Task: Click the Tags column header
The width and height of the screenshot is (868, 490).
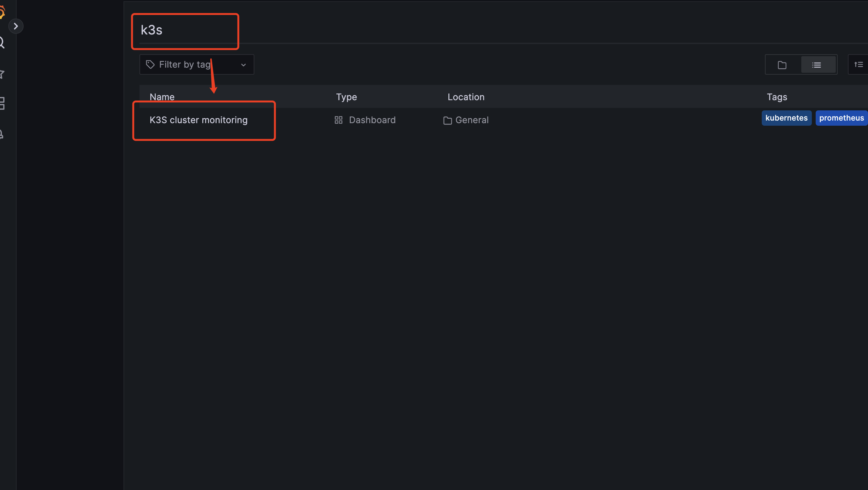Action: 777,97
